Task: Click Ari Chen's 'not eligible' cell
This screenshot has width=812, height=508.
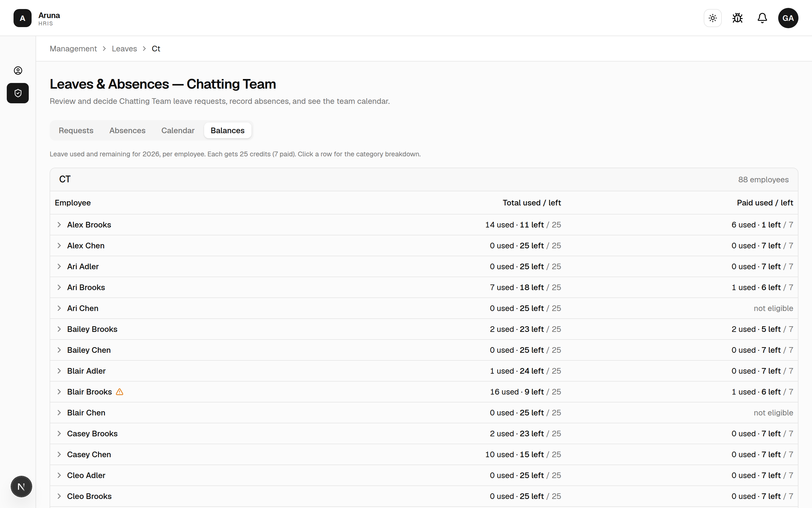Action: coord(773,308)
